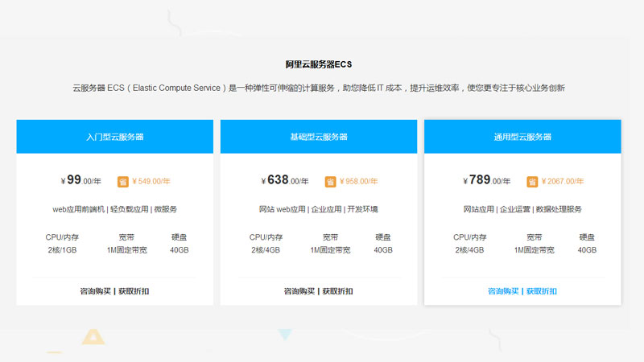Image resolution: width=644 pixels, height=362 pixels.
Task: Click 40GB in the 通用型 card
Action: (x=587, y=250)
